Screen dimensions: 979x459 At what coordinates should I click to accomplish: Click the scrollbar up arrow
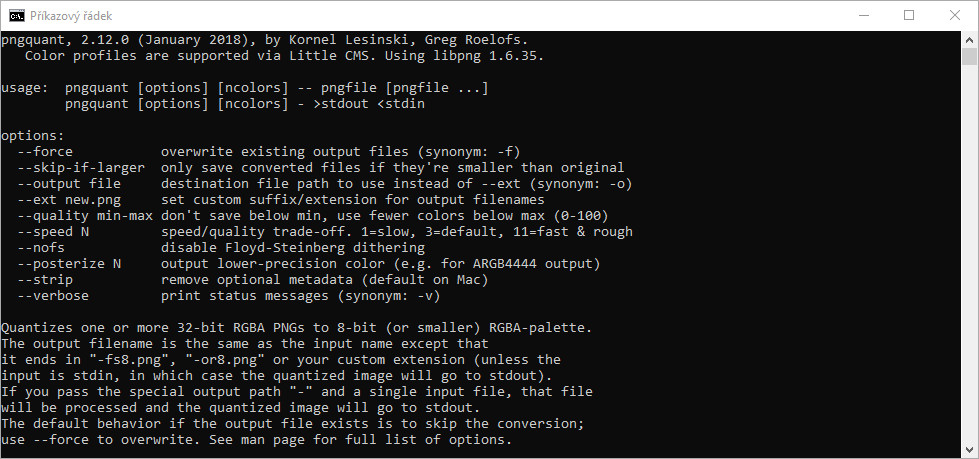coord(969,39)
